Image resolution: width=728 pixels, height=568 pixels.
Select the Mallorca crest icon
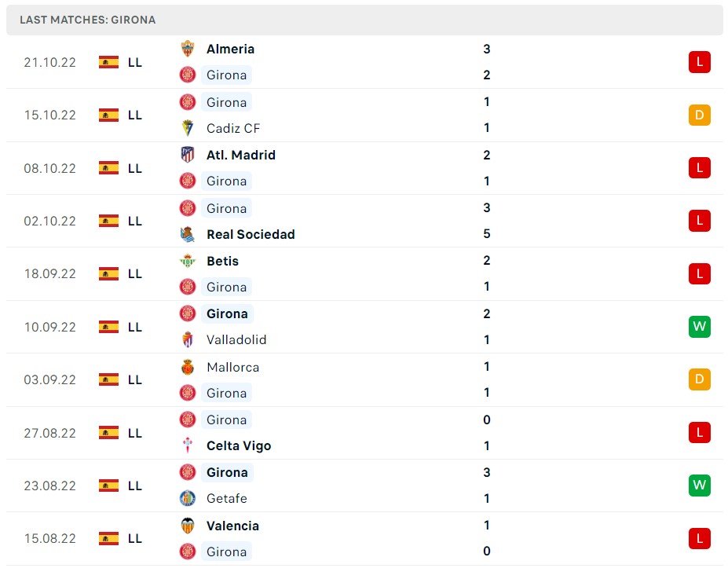(x=187, y=367)
